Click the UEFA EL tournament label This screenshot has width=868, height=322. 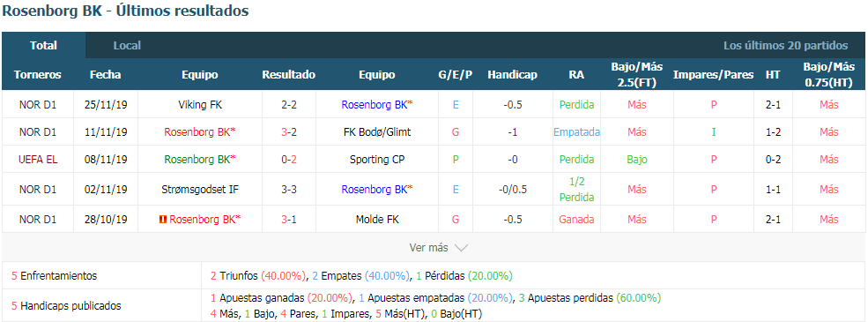(x=38, y=160)
